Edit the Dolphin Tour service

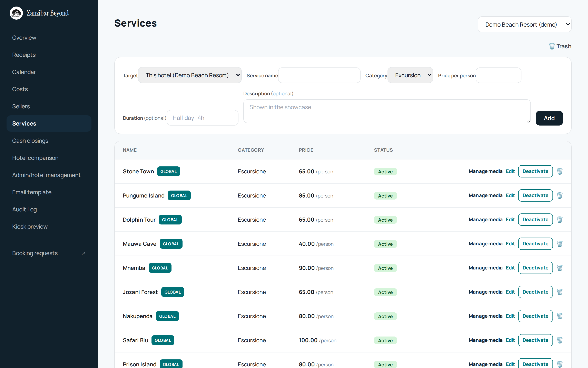coord(510,220)
